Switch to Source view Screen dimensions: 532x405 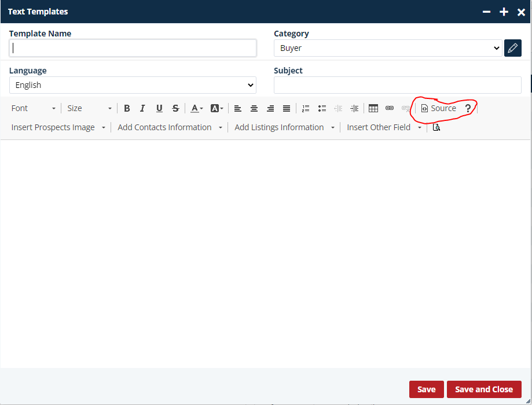pos(439,108)
